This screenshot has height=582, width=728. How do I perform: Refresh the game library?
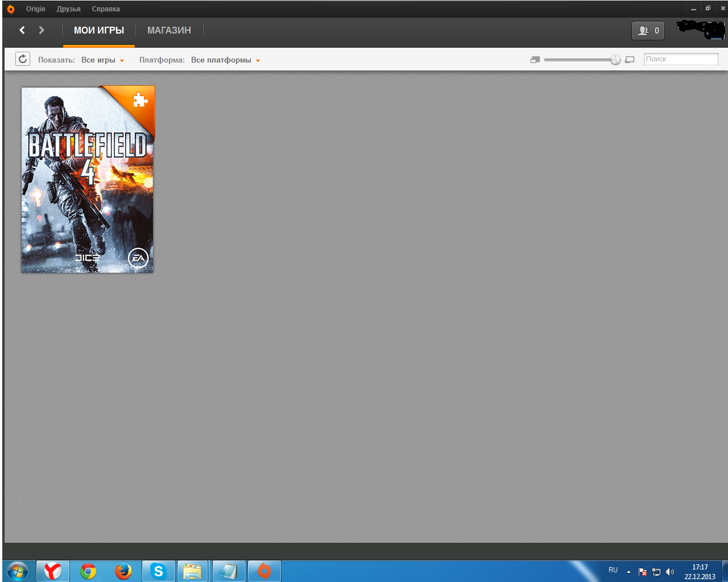(23, 59)
